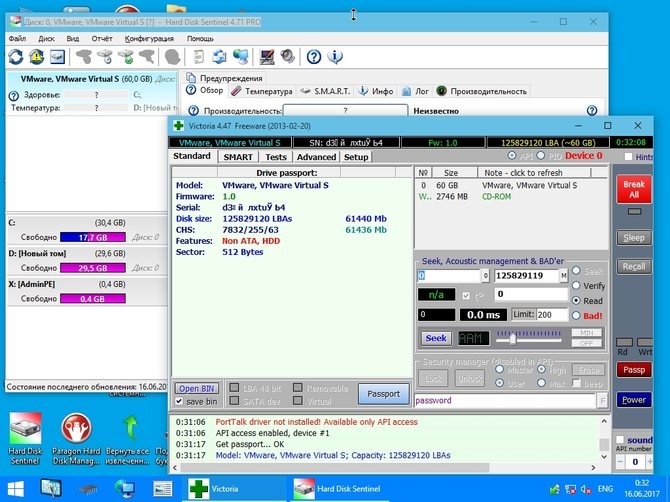Viewport: 670px width, 502px height.
Task: Click help icon right of Неизвестно
Action: 592,111
